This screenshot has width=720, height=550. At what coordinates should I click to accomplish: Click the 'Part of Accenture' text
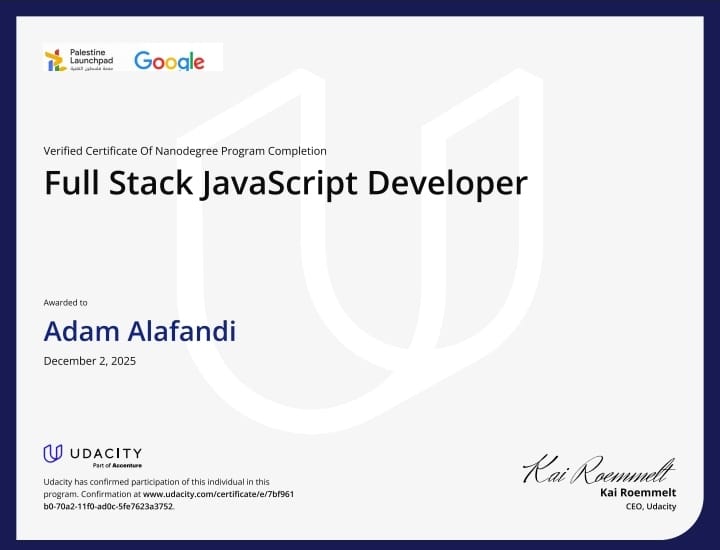pos(117,466)
